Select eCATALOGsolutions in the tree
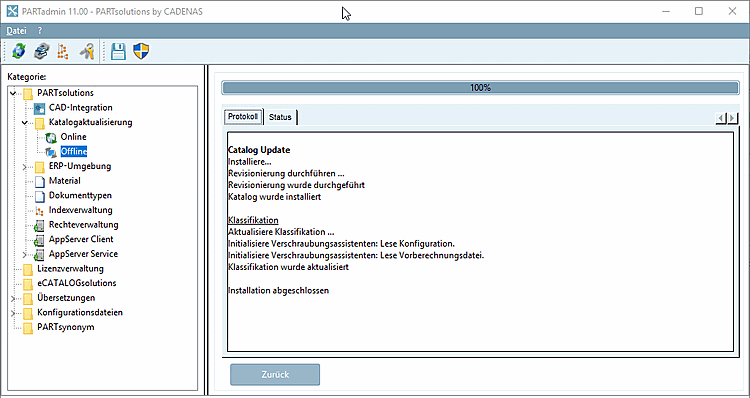The height and width of the screenshot is (398, 750). (x=77, y=283)
